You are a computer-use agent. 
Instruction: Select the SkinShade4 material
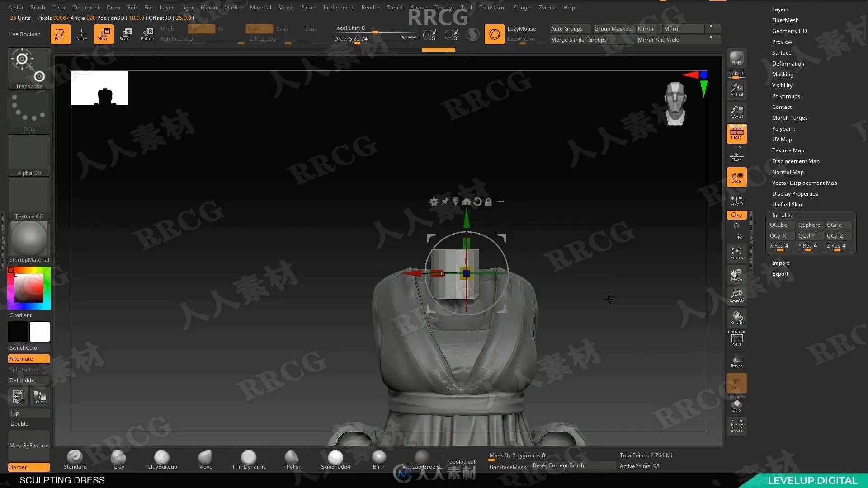335,460
